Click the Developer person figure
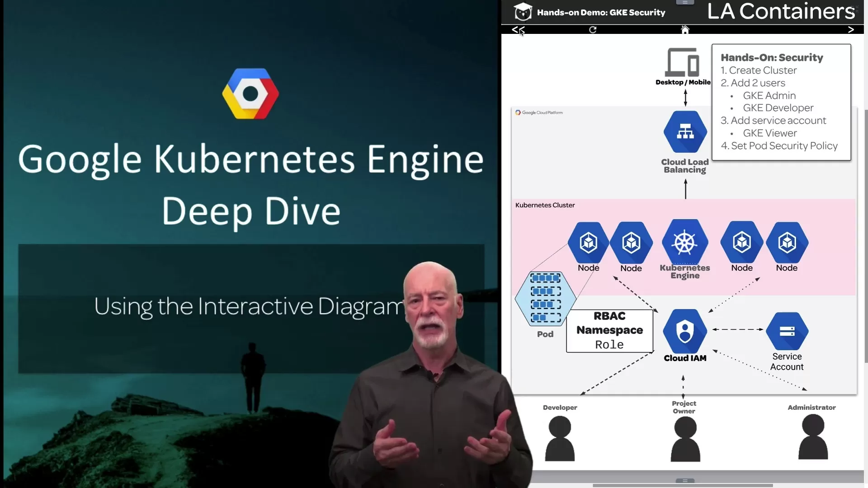The width and height of the screenshot is (868, 488). [x=560, y=436]
